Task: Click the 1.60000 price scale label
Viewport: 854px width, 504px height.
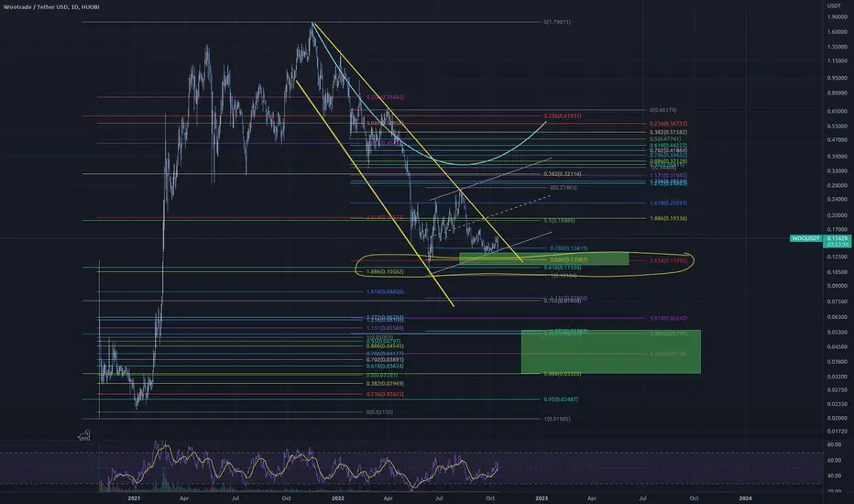Action: coord(838,32)
